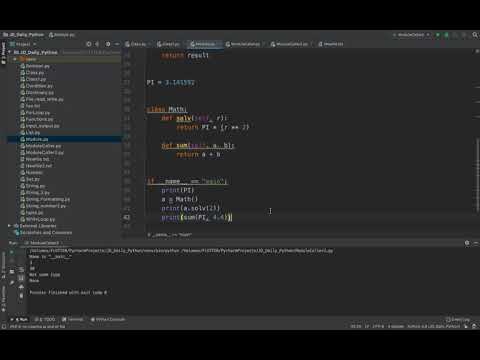Open Class2.py in the project tree
The height and width of the screenshot is (360, 480).
pyautogui.click(x=33, y=79)
